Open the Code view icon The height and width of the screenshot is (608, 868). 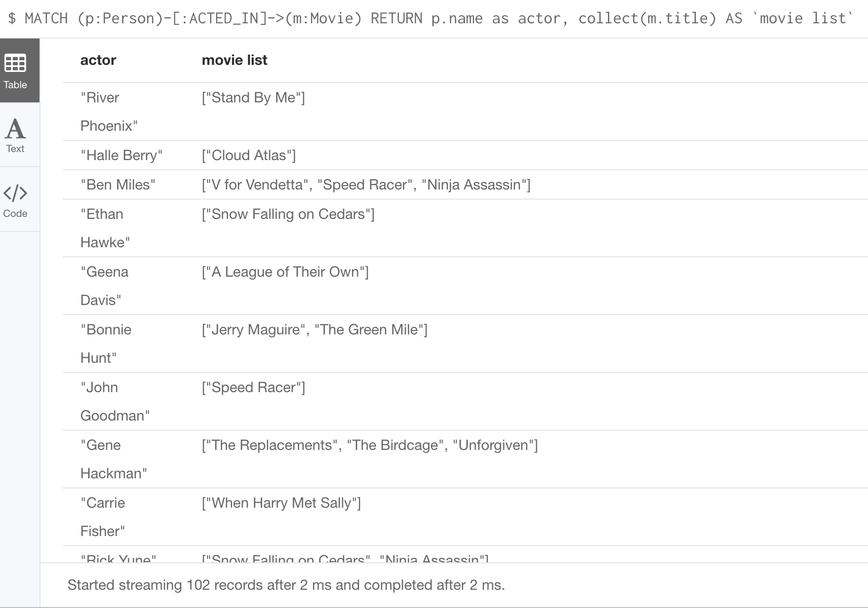coord(15,193)
